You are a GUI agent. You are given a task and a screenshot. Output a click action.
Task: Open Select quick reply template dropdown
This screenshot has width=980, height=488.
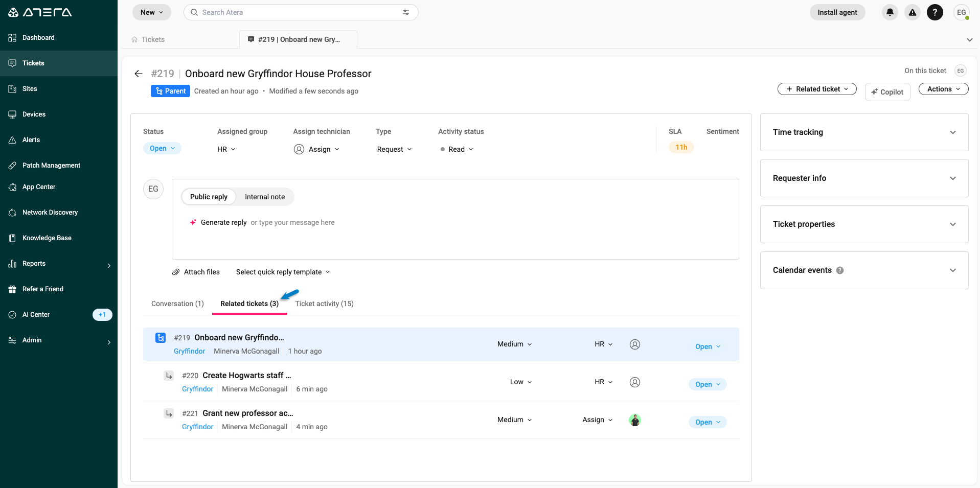283,272
